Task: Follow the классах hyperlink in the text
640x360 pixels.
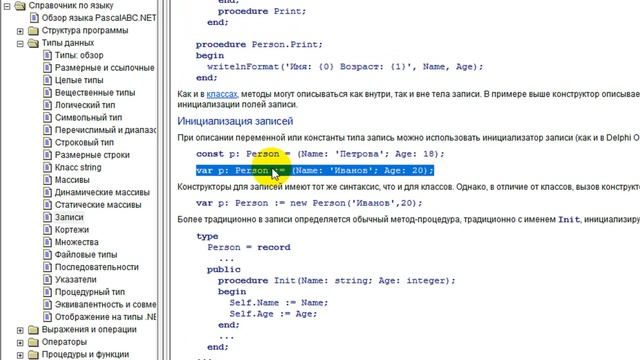Action: point(222,94)
